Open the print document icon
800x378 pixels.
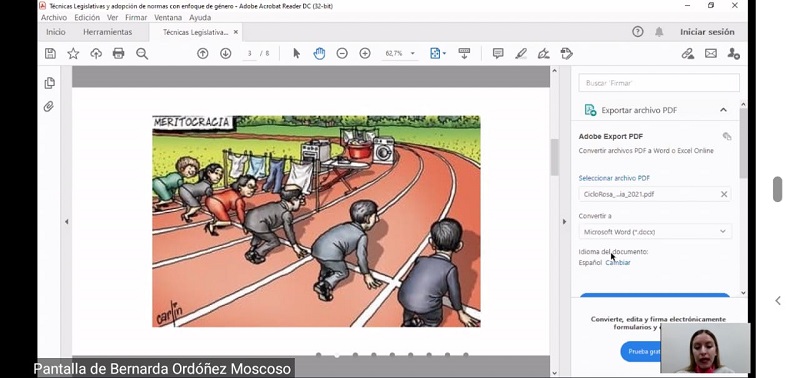[118, 54]
